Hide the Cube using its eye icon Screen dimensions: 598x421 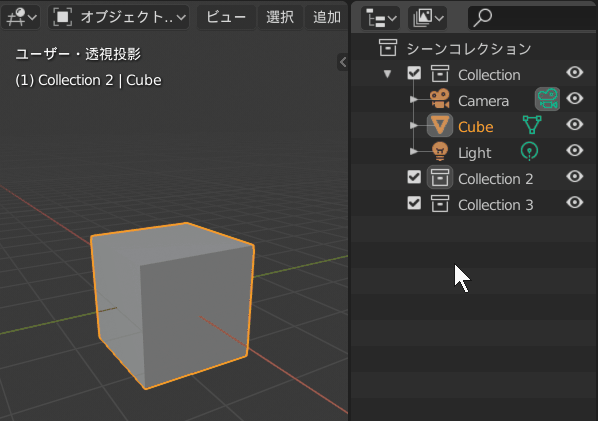pos(574,125)
